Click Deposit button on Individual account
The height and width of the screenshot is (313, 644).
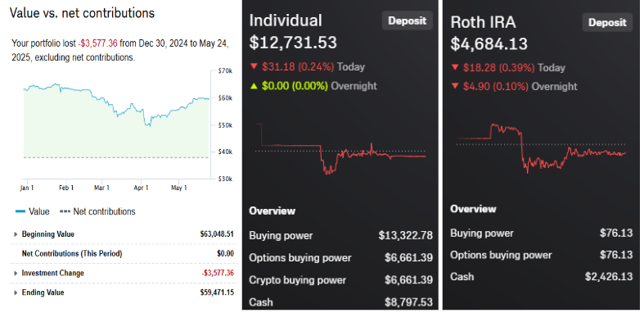tap(407, 20)
